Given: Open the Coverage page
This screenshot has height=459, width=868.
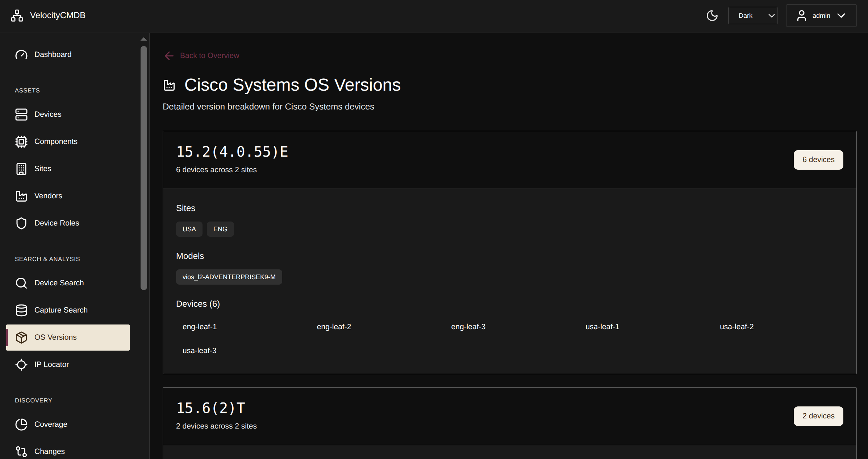Looking at the screenshot, I should pyautogui.click(x=68, y=425).
